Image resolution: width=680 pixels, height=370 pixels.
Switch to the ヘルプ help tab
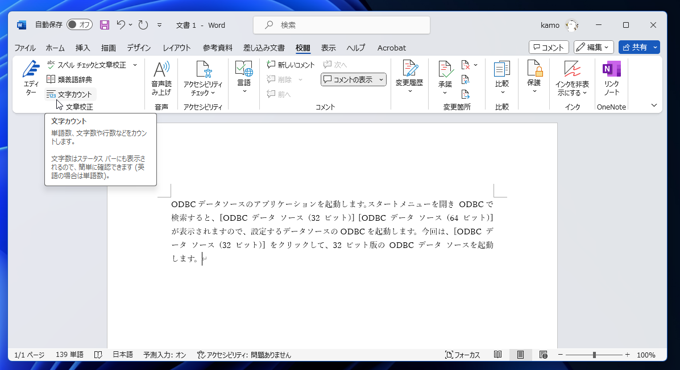356,48
